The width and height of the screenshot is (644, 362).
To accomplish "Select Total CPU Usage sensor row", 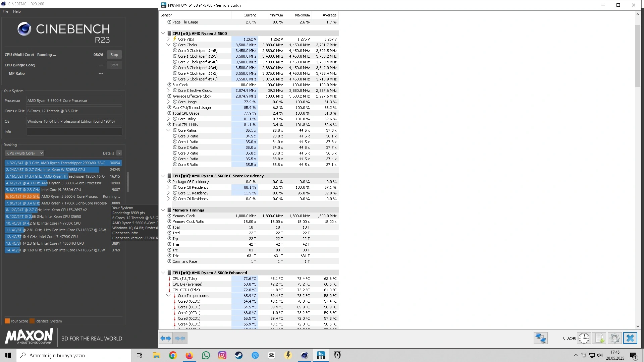I will [249, 113].
